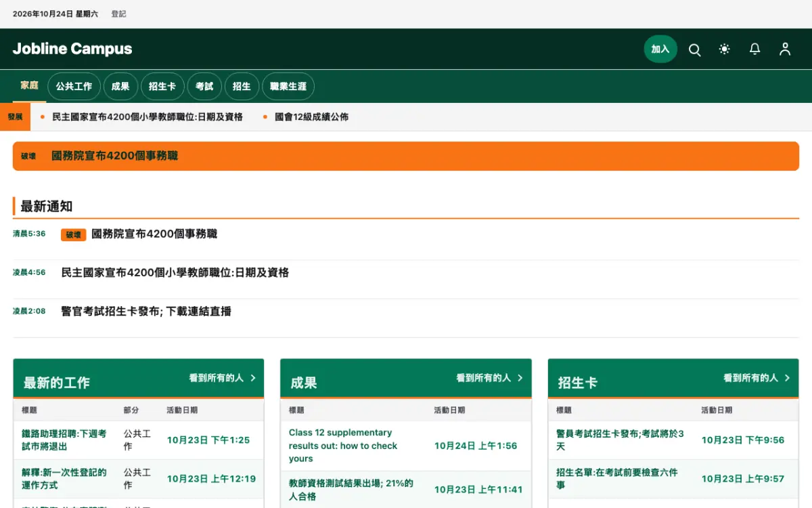
Task: Open job 解釋:新一次性登記的運作方式
Action: 64,479
